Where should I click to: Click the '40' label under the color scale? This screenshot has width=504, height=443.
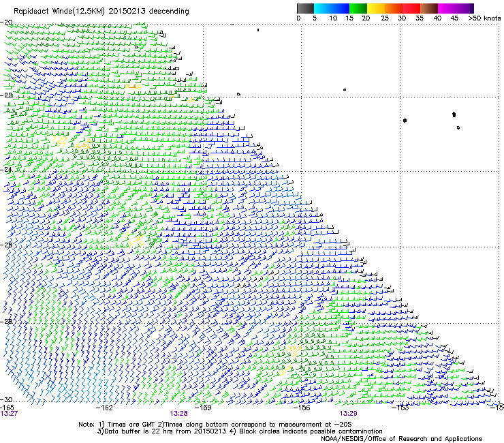coord(437,18)
